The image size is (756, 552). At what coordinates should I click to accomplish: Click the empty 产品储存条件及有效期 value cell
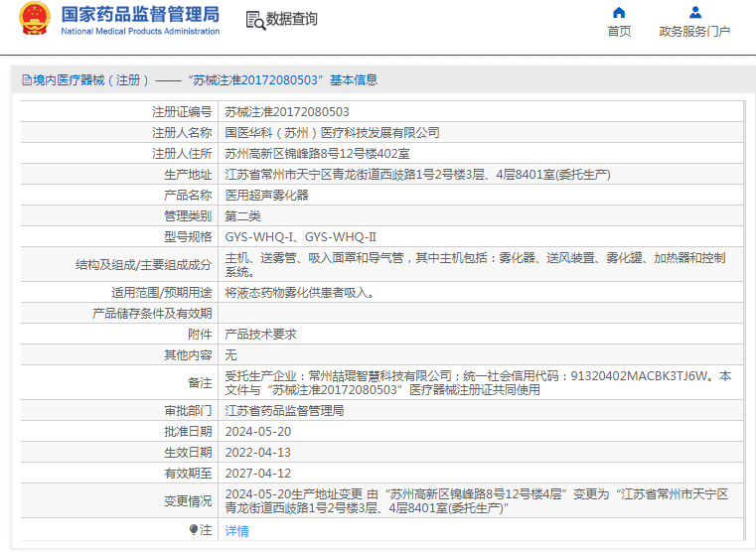481,313
